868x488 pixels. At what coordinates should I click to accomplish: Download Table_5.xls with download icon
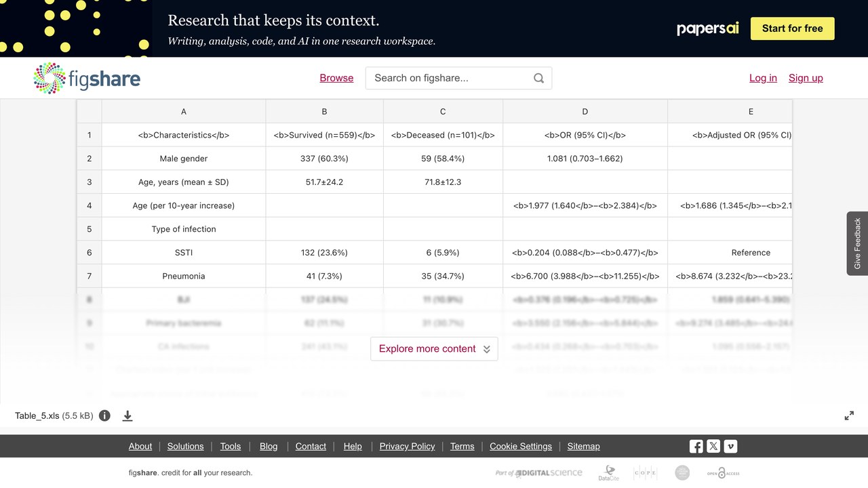pyautogui.click(x=127, y=415)
